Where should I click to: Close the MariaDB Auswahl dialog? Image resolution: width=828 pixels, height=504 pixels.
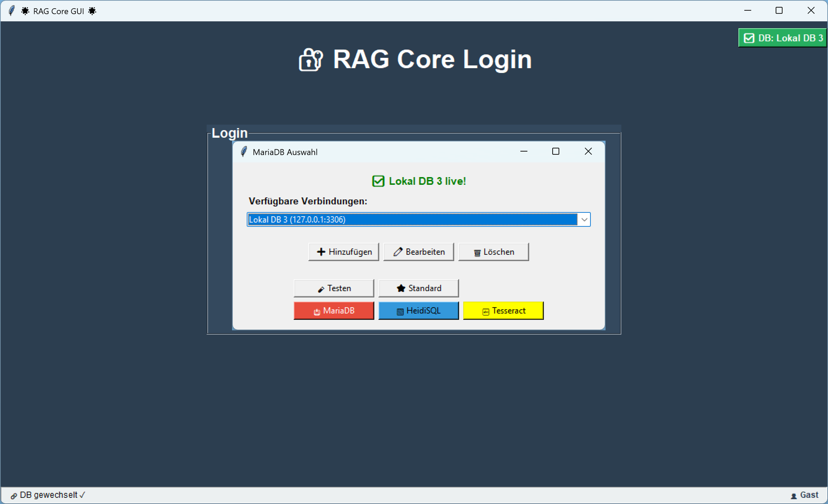tap(588, 152)
